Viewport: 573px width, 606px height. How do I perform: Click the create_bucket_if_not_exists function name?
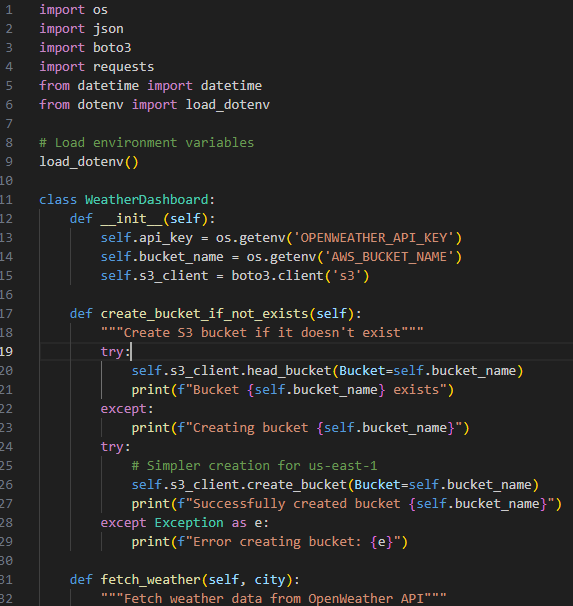204,313
